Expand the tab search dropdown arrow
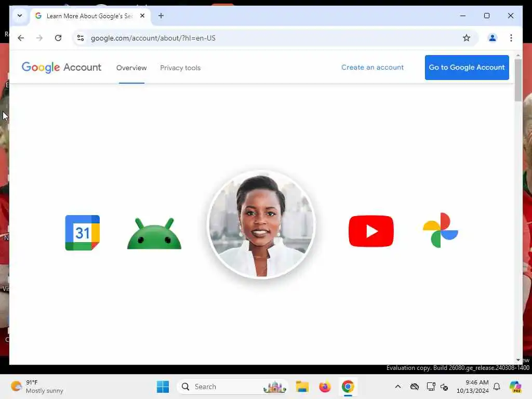Screen dimensions: 532x399 click(20, 16)
